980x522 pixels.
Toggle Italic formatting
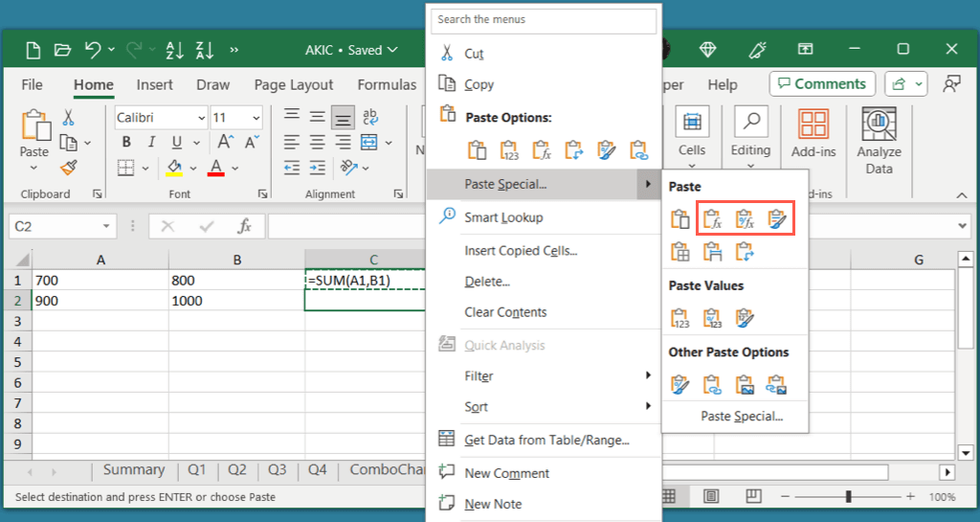151,143
